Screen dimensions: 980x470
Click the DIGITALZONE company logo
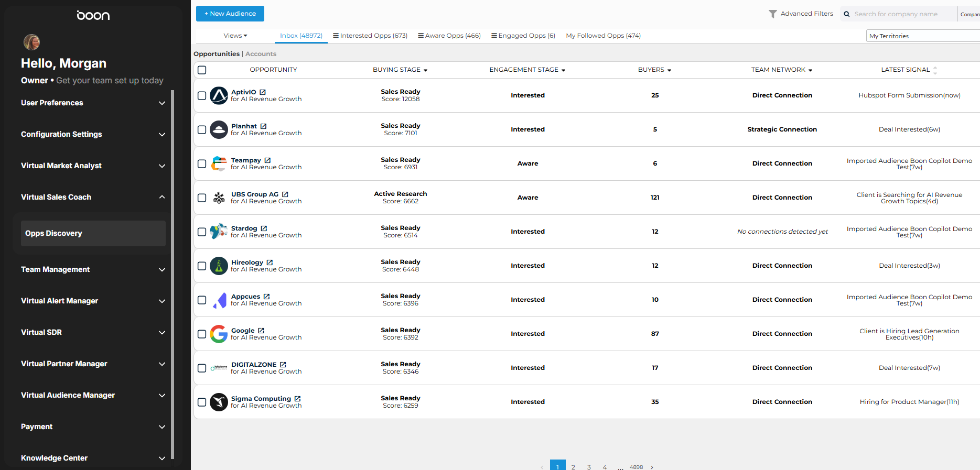(x=219, y=368)
